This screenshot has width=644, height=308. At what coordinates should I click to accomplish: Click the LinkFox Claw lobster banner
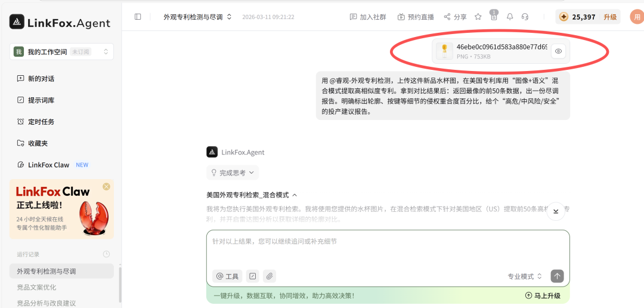[x=61, y=209]
